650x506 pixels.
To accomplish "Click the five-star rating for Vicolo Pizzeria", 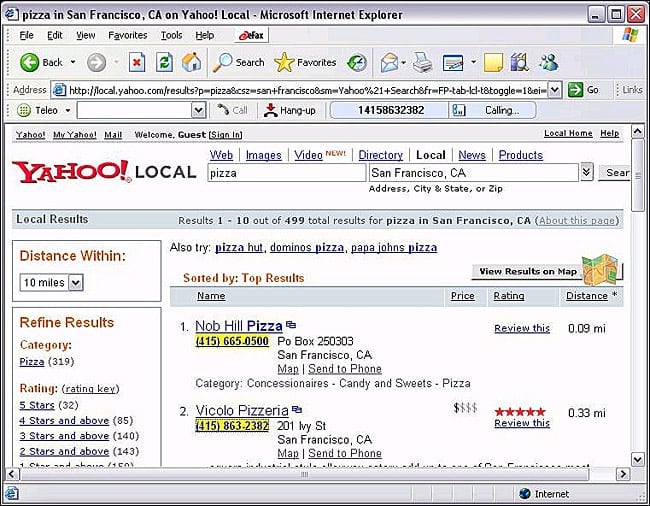I will (520, 412).
